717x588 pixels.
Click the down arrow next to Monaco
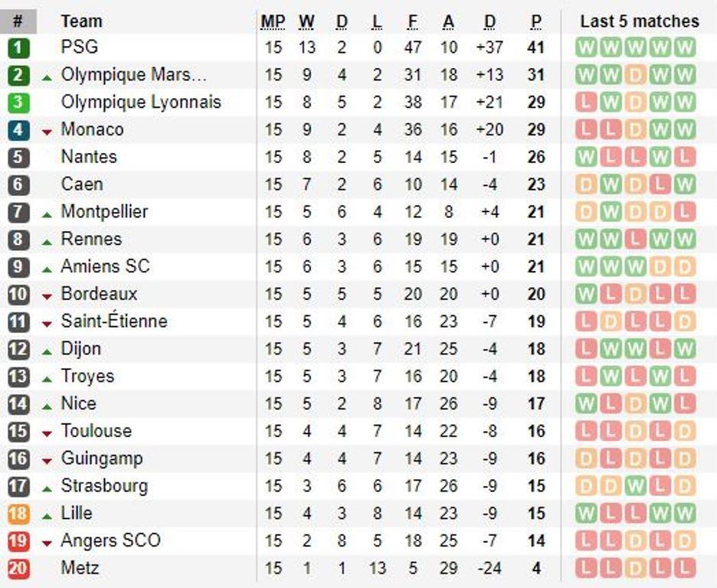coord(47,132)
